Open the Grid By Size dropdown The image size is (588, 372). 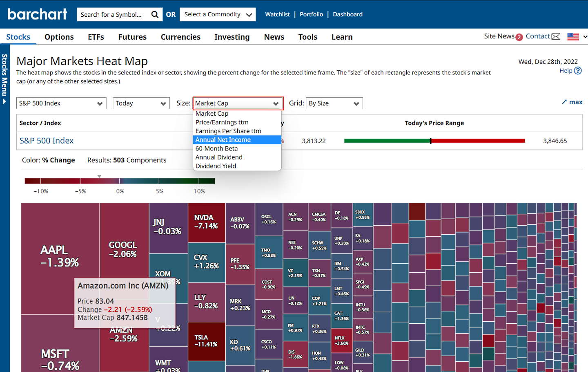334,103
